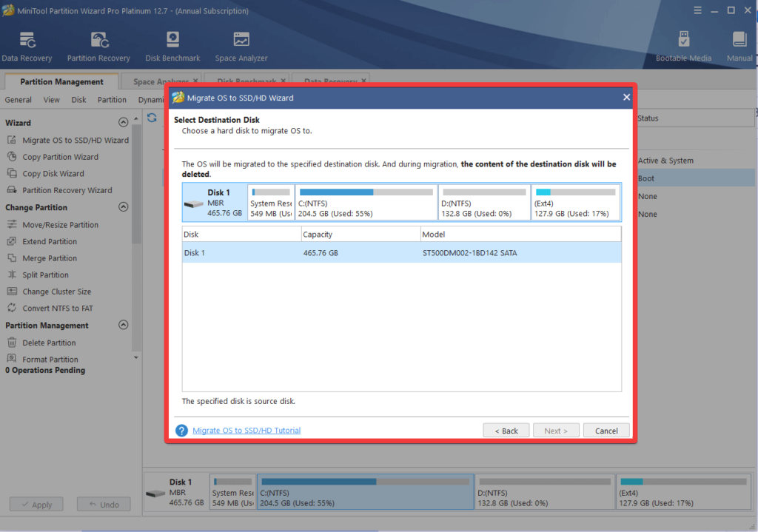Open the Data Recovery tool
Image resolution: width=758 pixels, height=532 pixels.
point(27,47)
